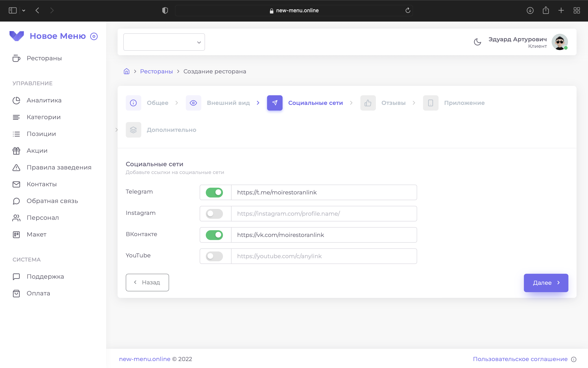Show Safari tab overview
The image size is (588, 368).
(577, 10)
